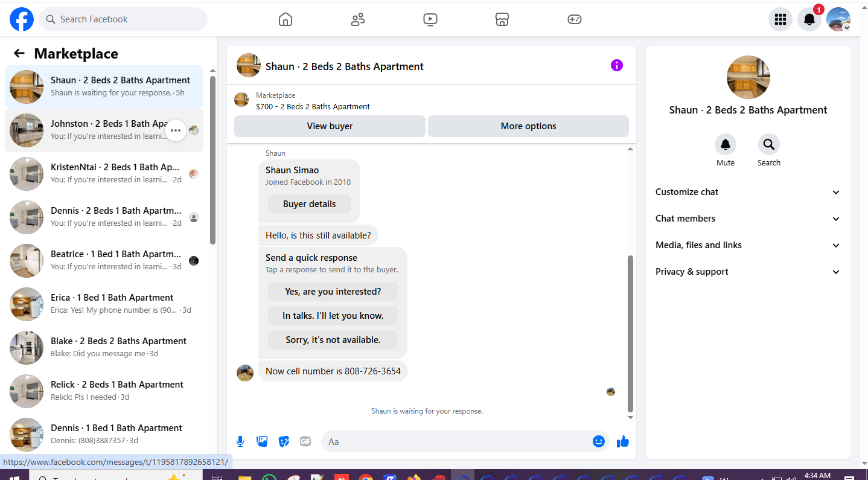868x480 pixels.
Task: Open the Gaming controller icon
Action: click(x=575, y=19)
